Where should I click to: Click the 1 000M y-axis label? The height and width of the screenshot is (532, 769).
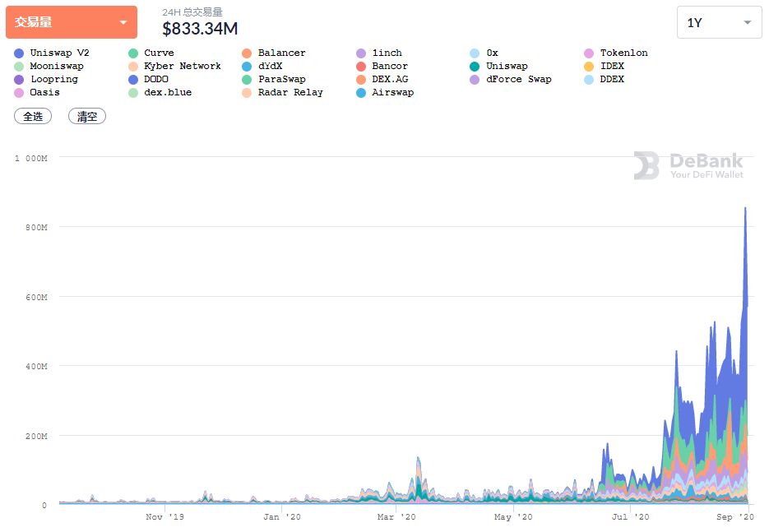click(x=31, y=159)
